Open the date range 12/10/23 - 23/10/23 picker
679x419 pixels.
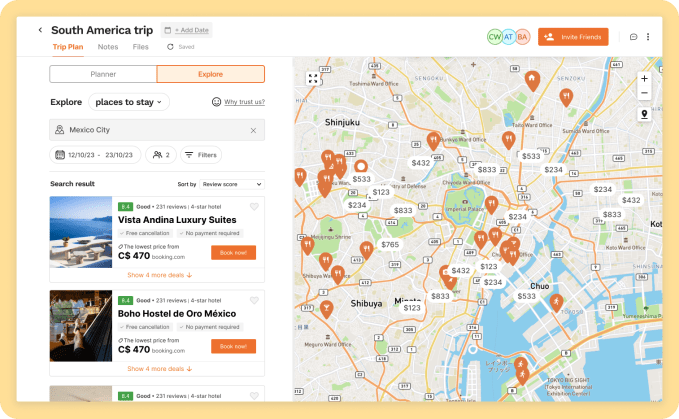click(95, 155)
